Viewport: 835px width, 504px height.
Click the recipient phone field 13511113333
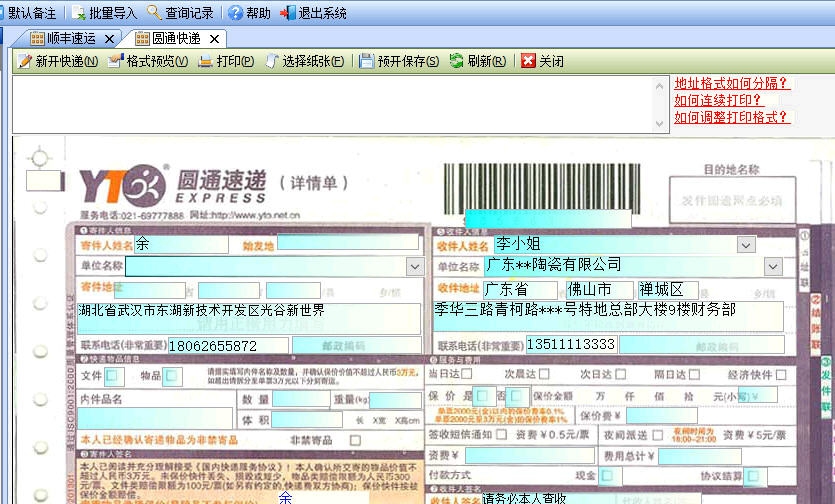click(571, 344)
